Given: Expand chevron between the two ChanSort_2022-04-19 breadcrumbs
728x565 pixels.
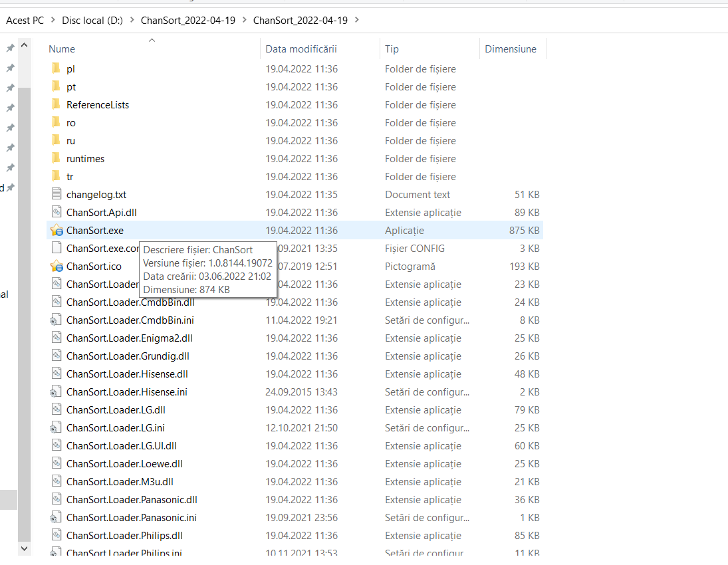Looking at the screenshot, I should [x=244, y=20].
